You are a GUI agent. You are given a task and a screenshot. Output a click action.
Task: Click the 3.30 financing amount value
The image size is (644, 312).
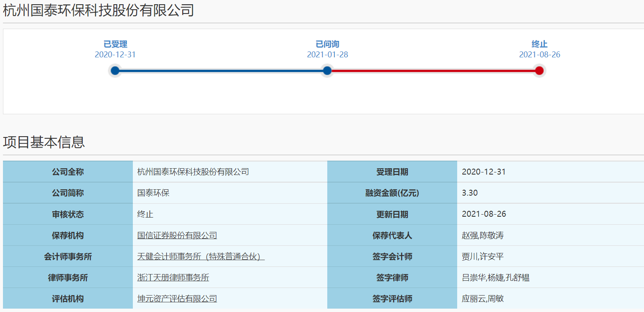click(x=470, y=193)
